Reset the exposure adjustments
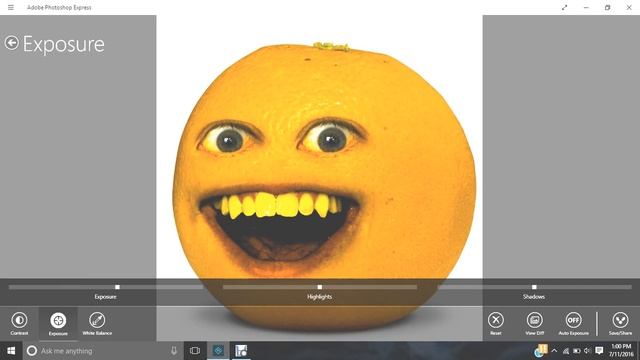The width and height of the screenshot is (640, 360). [x=496, y=323]
